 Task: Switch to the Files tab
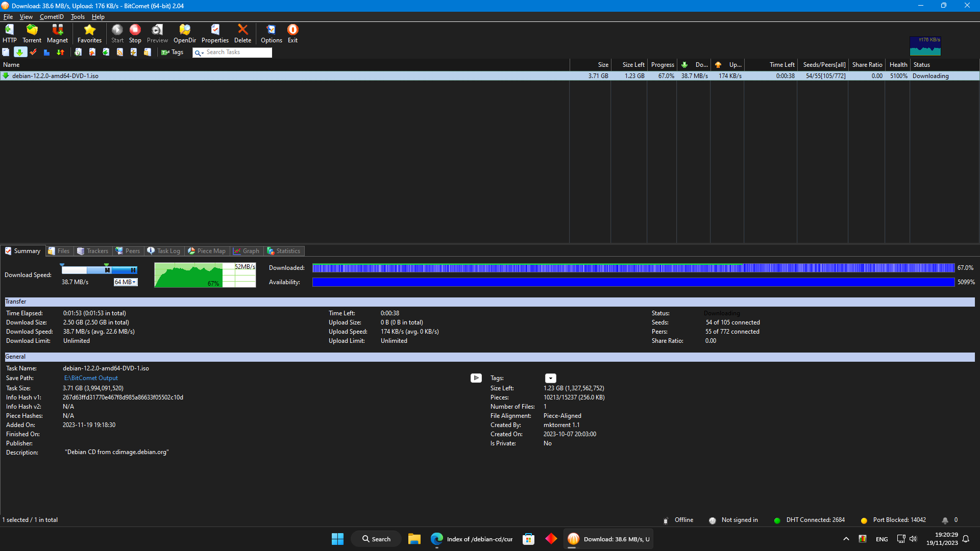coord(59,251)
